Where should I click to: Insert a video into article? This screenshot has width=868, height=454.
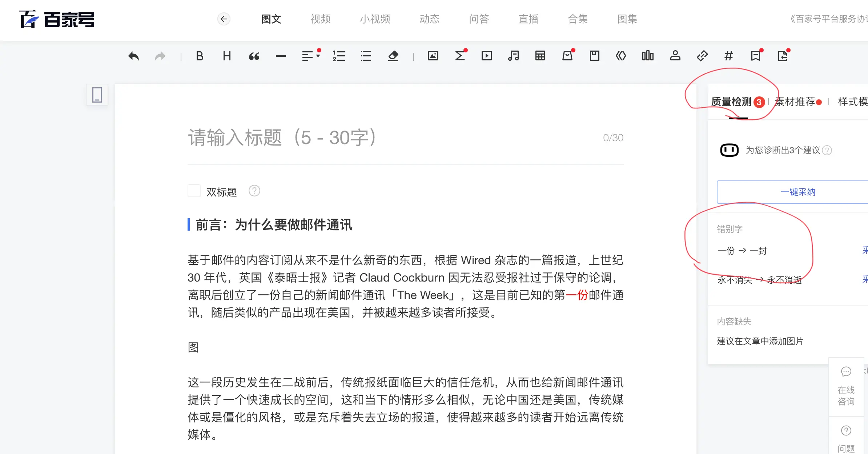click(x=487, y=56)
